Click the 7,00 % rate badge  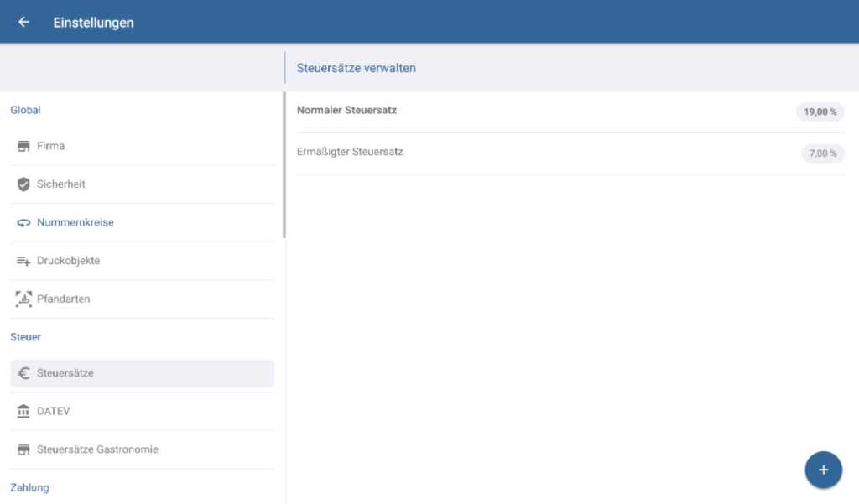(823, 153)
